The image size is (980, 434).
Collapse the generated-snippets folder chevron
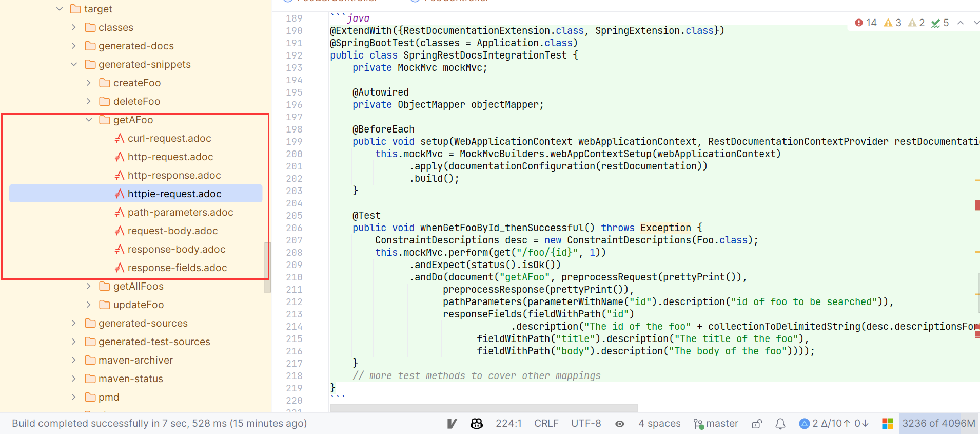click(x=74, y=64)
